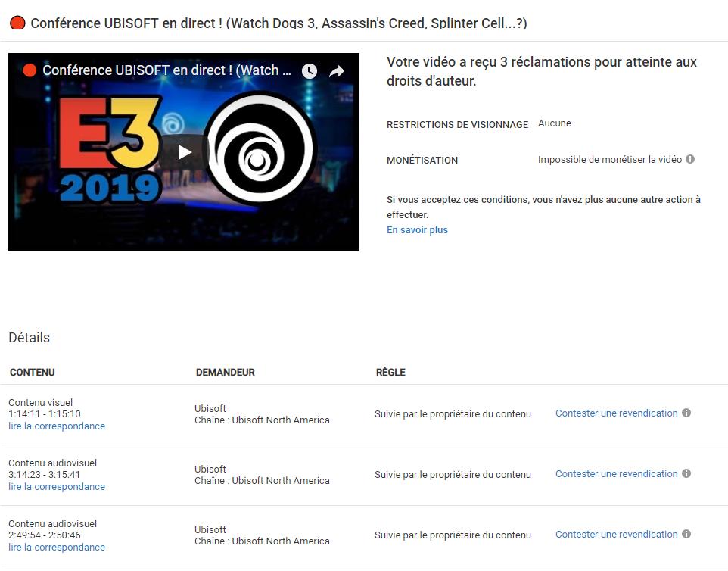Image resolution: width=728 pixels, height=571 pixels.
Task: Click 'Impossible de monétiser la vidéo' text
Action: pyautogui.click(x=610, y=159)
